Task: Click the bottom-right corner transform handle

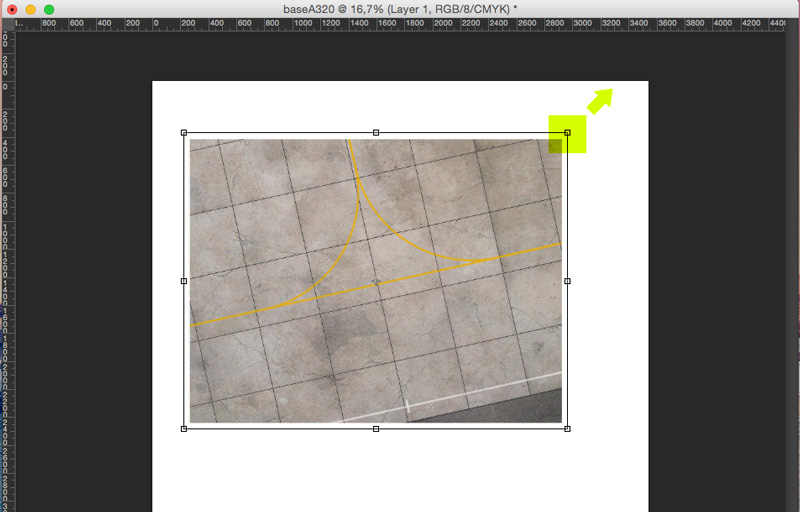Action: (567, 429)
